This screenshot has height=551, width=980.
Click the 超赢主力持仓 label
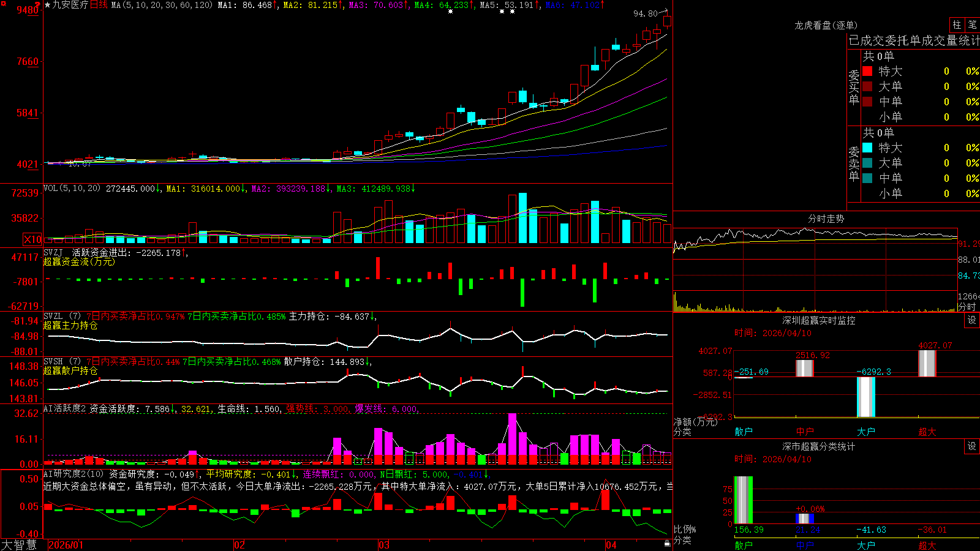click(x=70, y=325)
